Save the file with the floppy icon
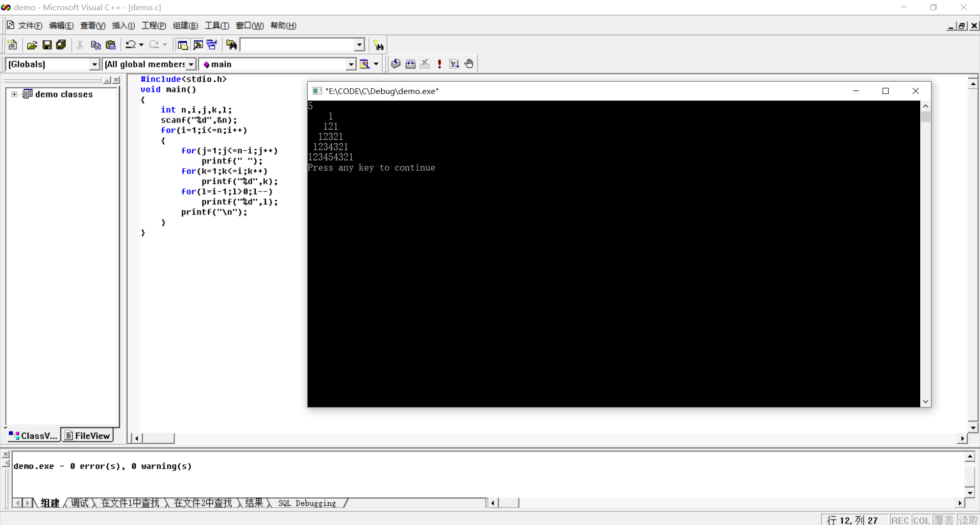 [47, 45]
